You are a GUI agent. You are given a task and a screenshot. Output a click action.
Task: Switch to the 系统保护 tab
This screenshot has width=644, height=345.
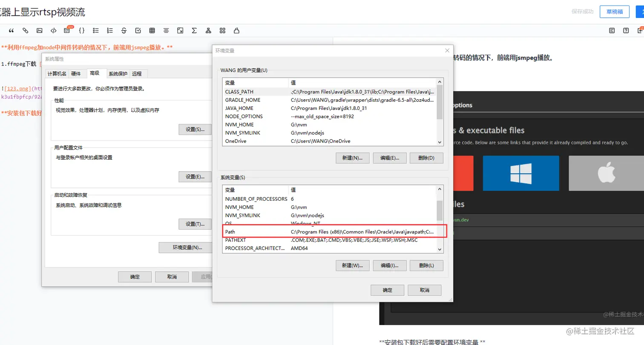click(x=118, y=74)
